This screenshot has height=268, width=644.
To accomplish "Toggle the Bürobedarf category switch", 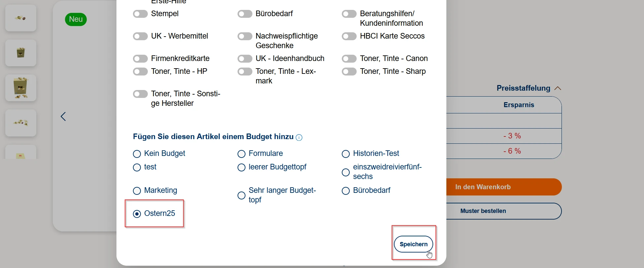I will (245, 14).
